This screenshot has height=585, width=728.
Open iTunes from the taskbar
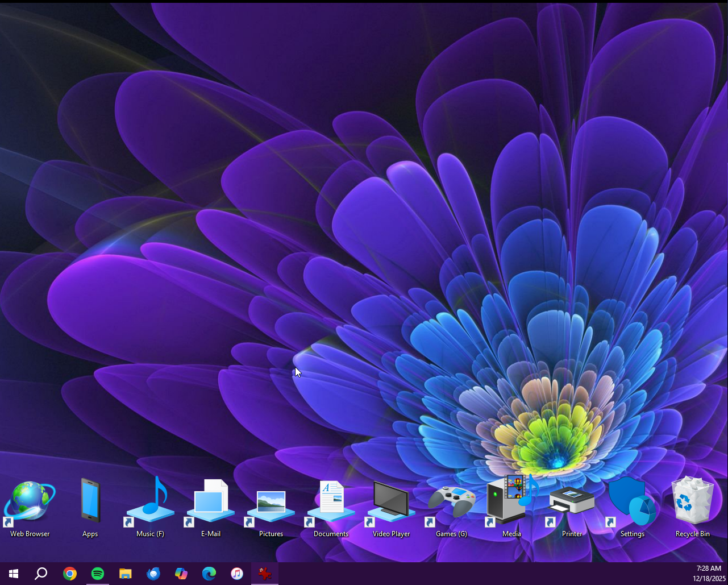[x=237, y=574]
